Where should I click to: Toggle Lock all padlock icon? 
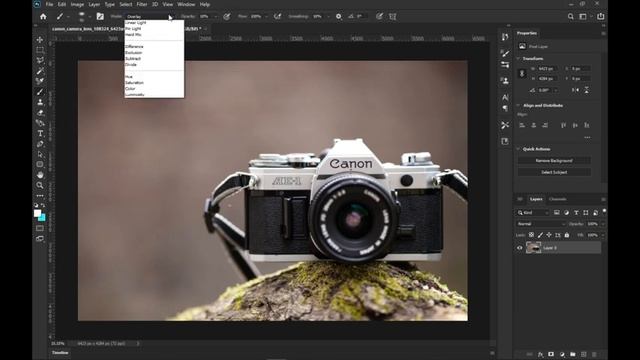[x=567, y=235]
